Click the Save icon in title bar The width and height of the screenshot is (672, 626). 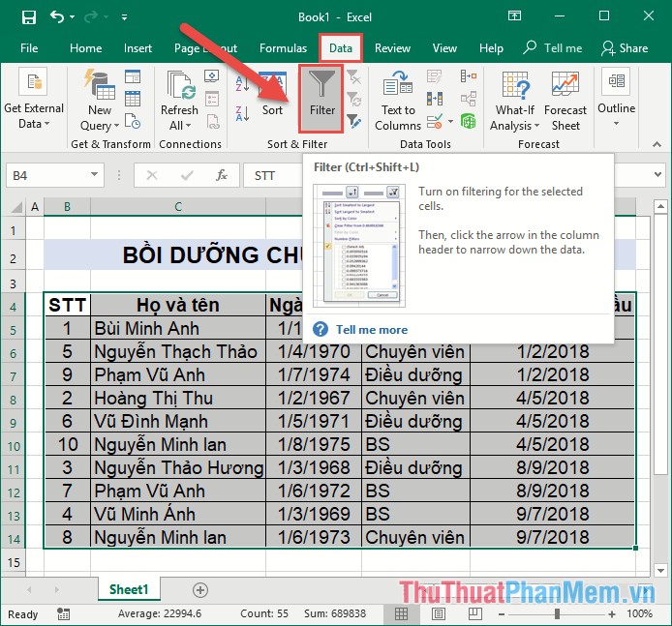29,17
